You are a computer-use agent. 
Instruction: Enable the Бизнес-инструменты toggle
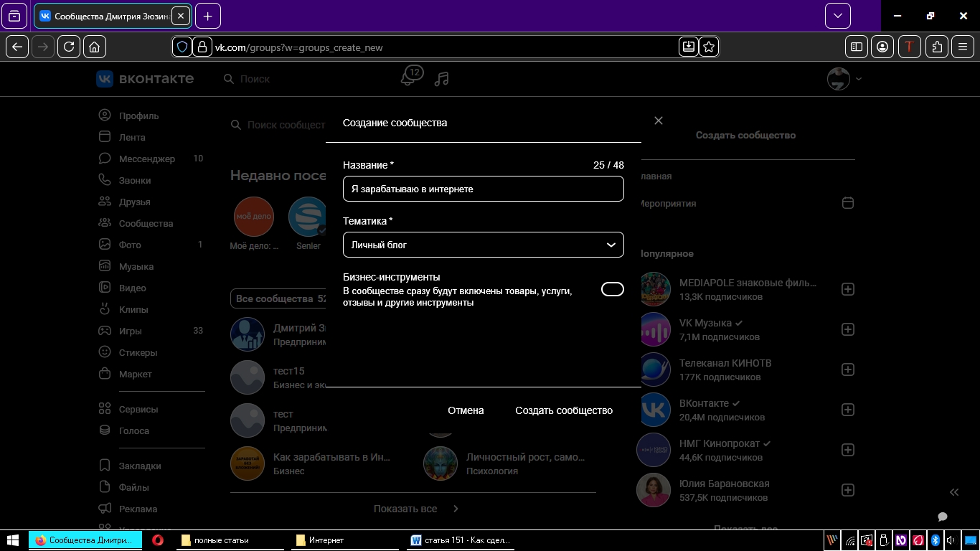pos(612,289)
